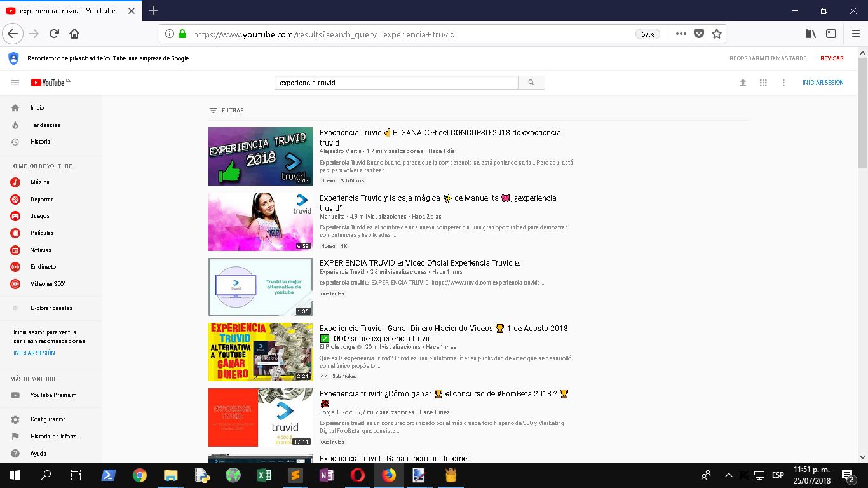Open Ayuda in the sidebar
This screenshot has width=868, height=488.
(38, 454)
